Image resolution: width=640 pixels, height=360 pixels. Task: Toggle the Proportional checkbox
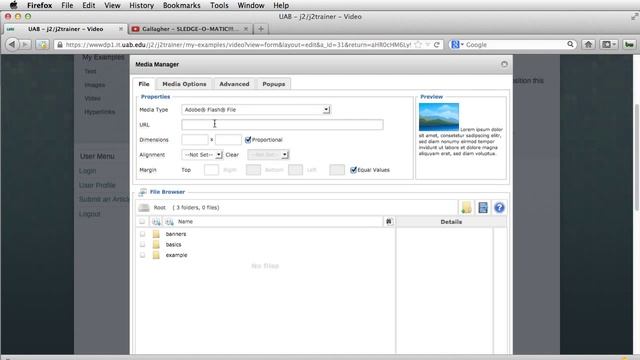[248, 140]
